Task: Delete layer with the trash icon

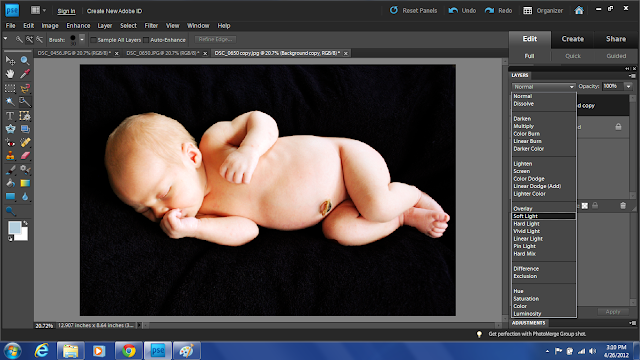Action: click(x=623, y=206)
